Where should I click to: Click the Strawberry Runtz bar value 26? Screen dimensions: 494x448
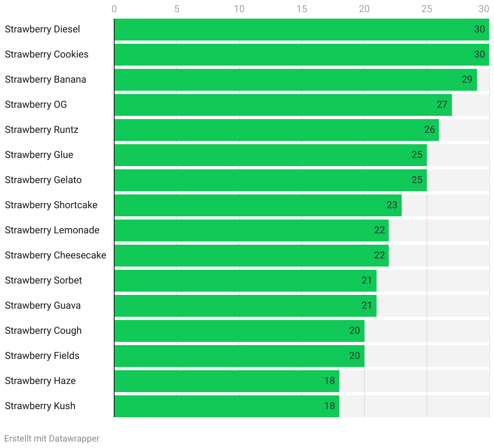click(429, 130)
